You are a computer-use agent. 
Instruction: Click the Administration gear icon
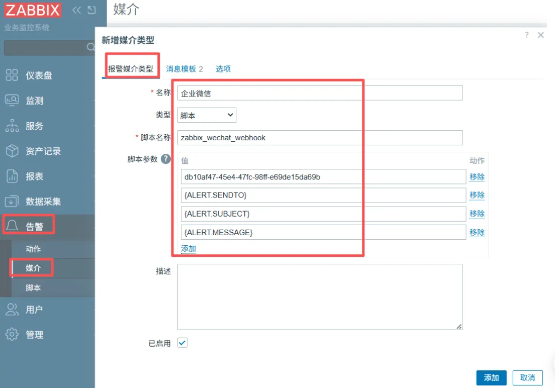(x=12, y=334)
